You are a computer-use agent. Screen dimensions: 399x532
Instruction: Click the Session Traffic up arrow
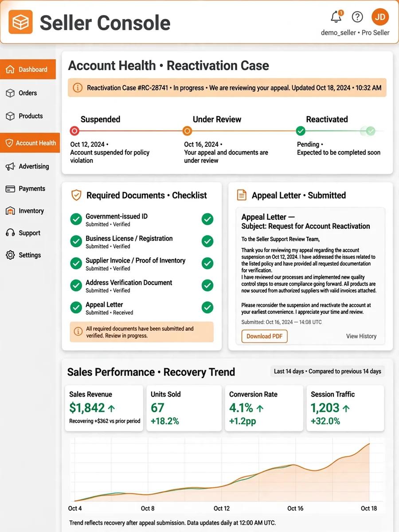pyautogui.click(x=346, y=408)
